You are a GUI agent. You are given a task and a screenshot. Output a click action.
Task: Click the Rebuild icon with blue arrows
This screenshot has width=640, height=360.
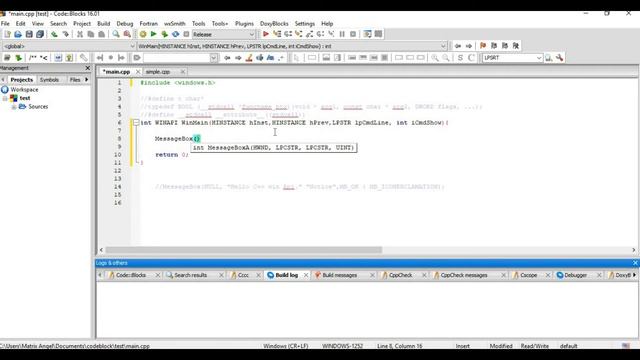176,34
